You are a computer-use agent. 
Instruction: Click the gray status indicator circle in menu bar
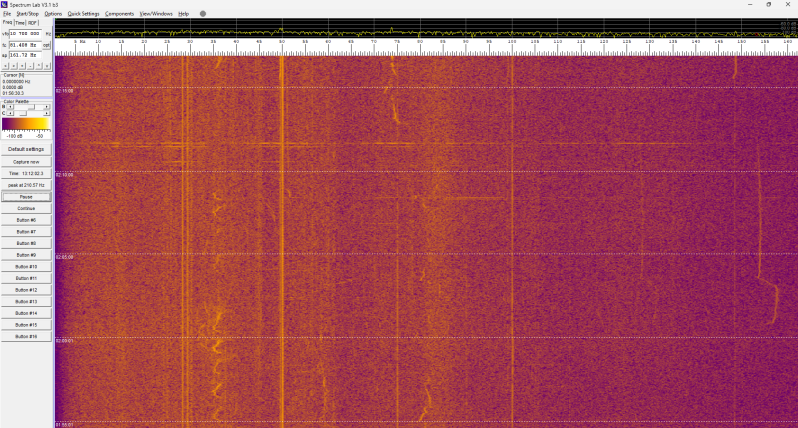point(203,14)
